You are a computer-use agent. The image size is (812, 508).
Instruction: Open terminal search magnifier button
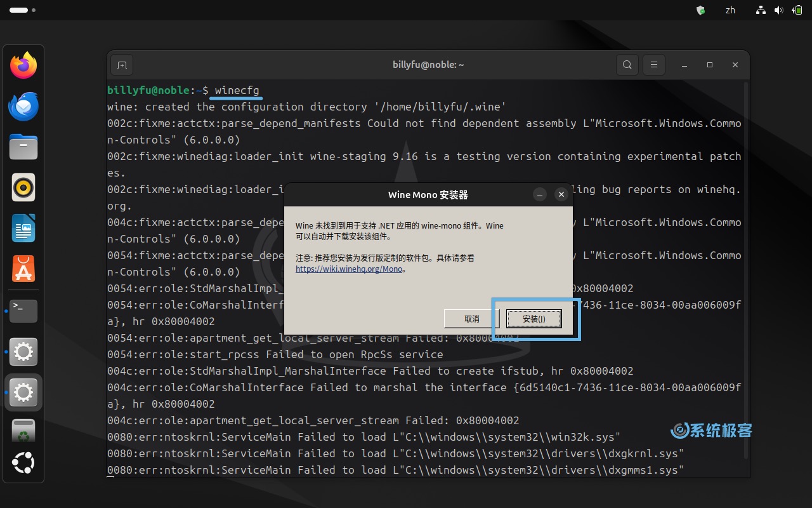[x=627, y=65]
